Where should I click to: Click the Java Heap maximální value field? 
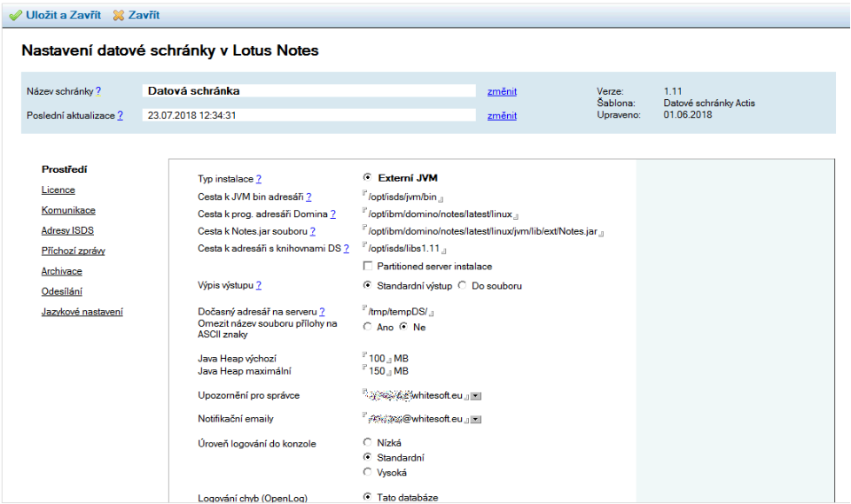379,371
